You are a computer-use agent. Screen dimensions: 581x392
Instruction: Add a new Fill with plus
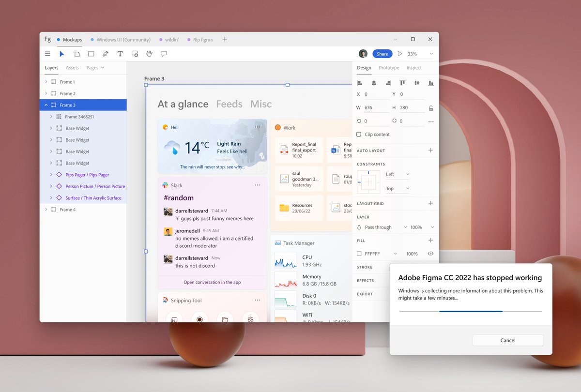[x=430, y=240]
